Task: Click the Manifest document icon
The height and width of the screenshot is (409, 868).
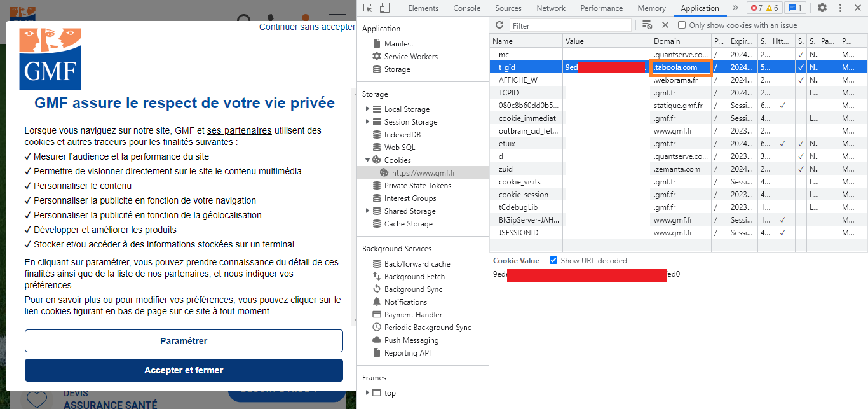Action: tap(377, 44)
